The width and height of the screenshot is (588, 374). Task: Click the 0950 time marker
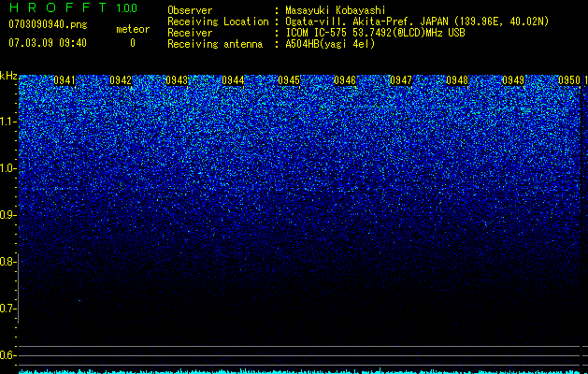[569, 80]
